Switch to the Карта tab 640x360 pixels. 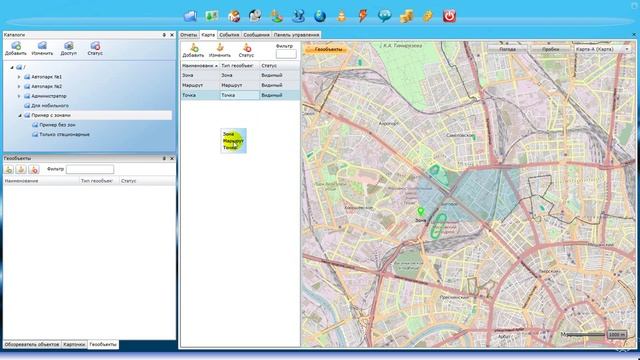pos(208,35)
